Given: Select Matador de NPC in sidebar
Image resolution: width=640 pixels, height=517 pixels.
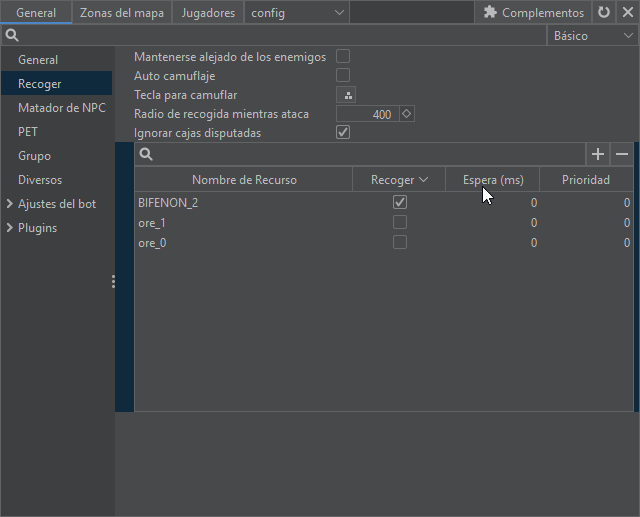Looking at the screenshot, I should (x=61, y=108).
